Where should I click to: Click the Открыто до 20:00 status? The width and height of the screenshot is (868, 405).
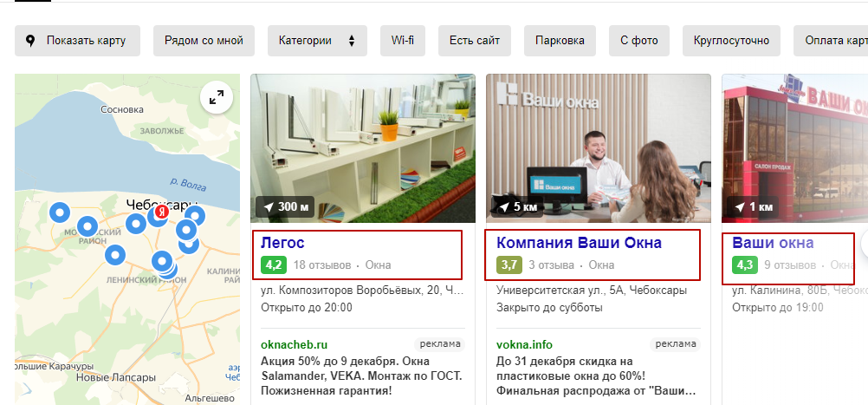coord(306,308)
